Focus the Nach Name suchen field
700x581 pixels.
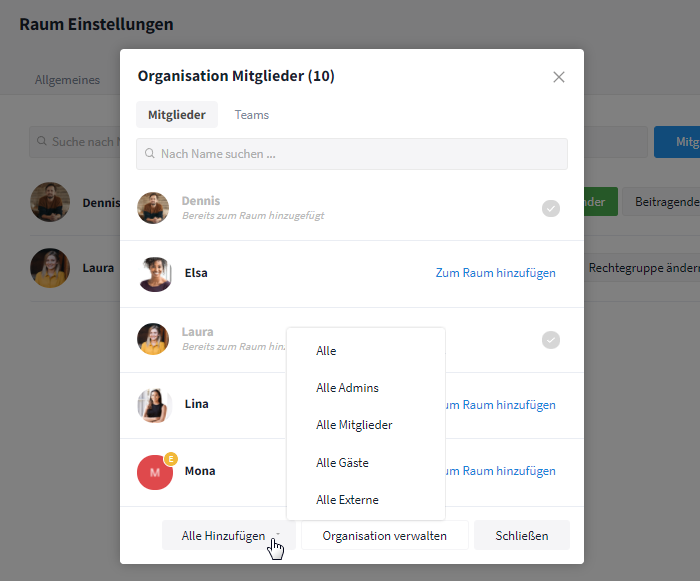(360, 154)
